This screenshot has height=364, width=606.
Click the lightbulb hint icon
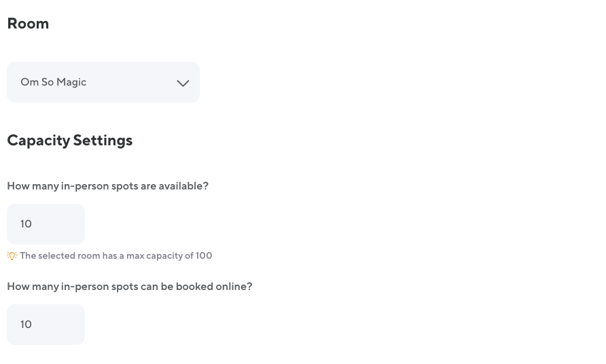pos(12,256)
